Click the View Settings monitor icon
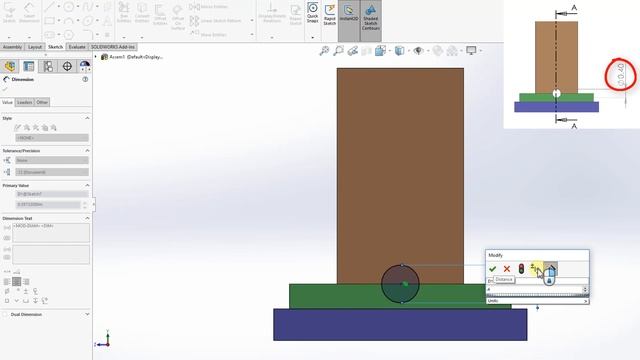640x360 pixels. [x=471, y=51]
